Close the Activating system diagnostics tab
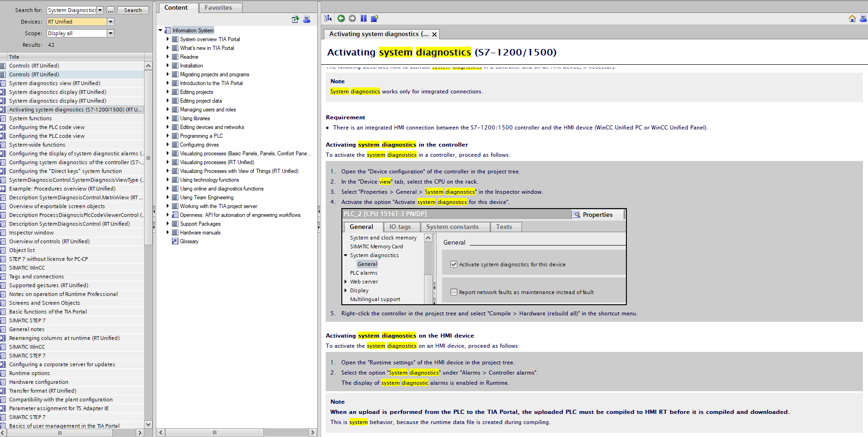The image size is (868, 437). click(x=434, y=34)
